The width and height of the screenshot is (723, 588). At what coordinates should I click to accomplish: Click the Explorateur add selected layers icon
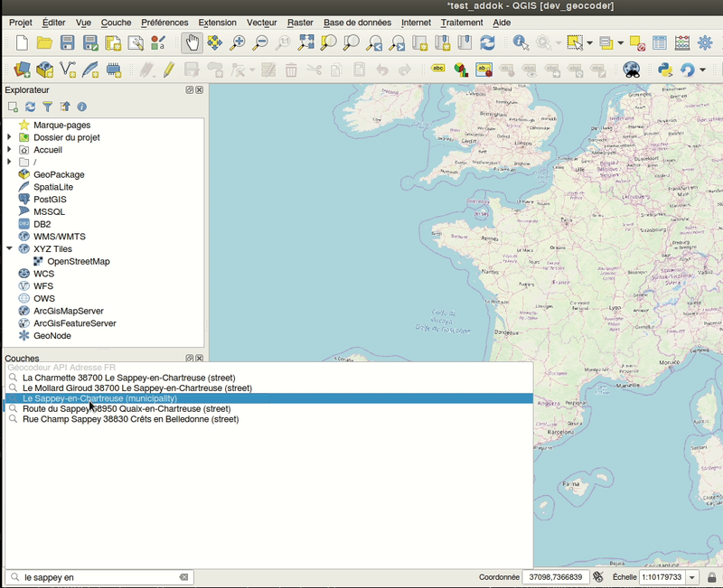click(x=13, y=107)
